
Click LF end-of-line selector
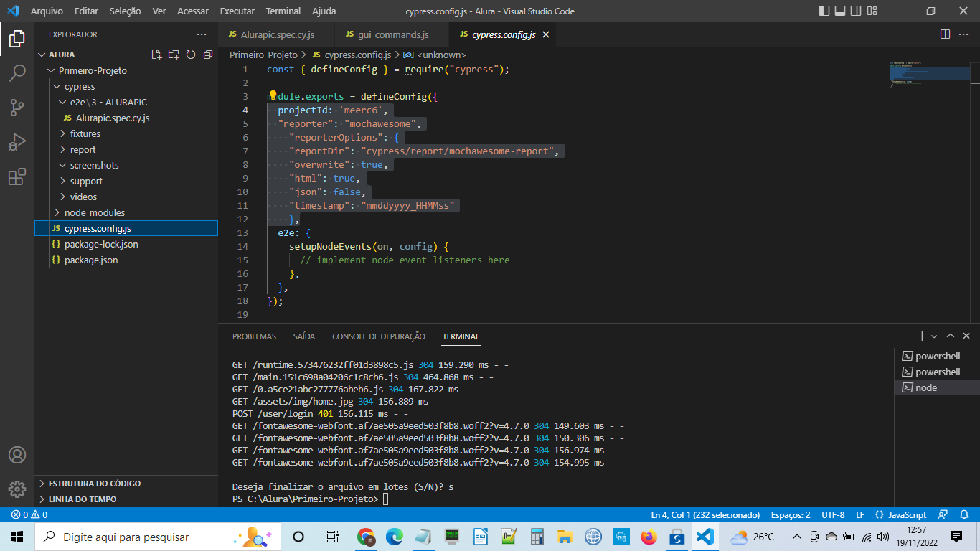tap(859, 514)
